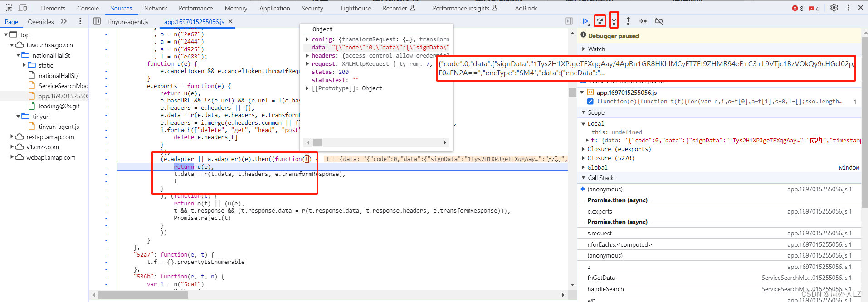The height and width of the screenshot is (302, 868).
Task: Select fnGetData call stack frame
Action: (x=719, y=278)
